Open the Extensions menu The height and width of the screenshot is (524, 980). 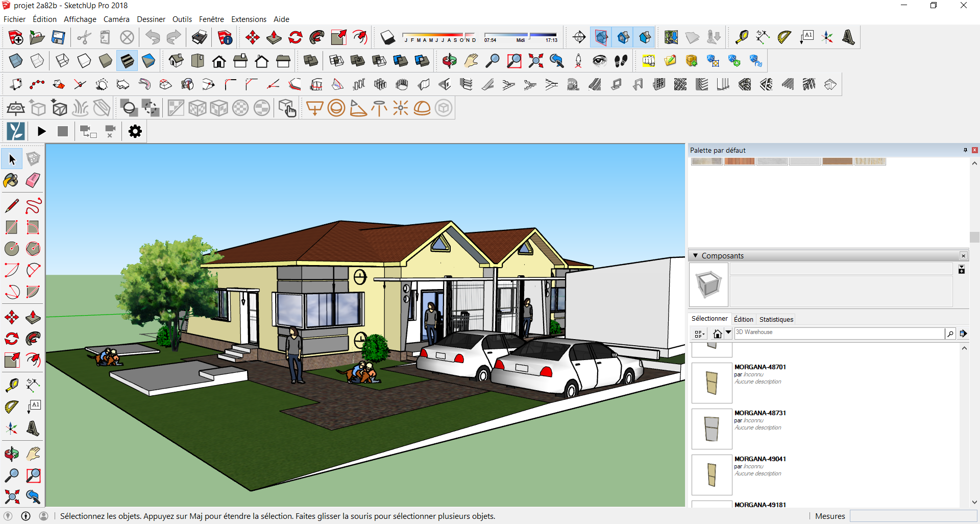point(249,19)
